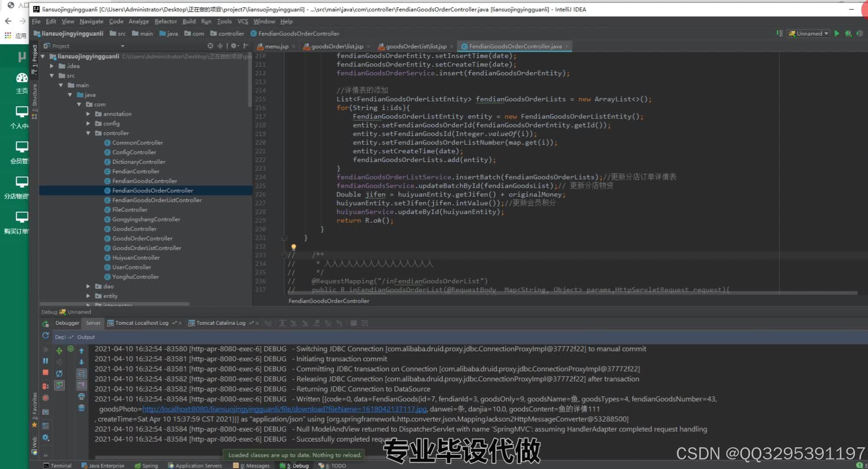Collapse the liansuojingyingguanli project root
Viewport: 868px width, 469px height.
point(43,56)
